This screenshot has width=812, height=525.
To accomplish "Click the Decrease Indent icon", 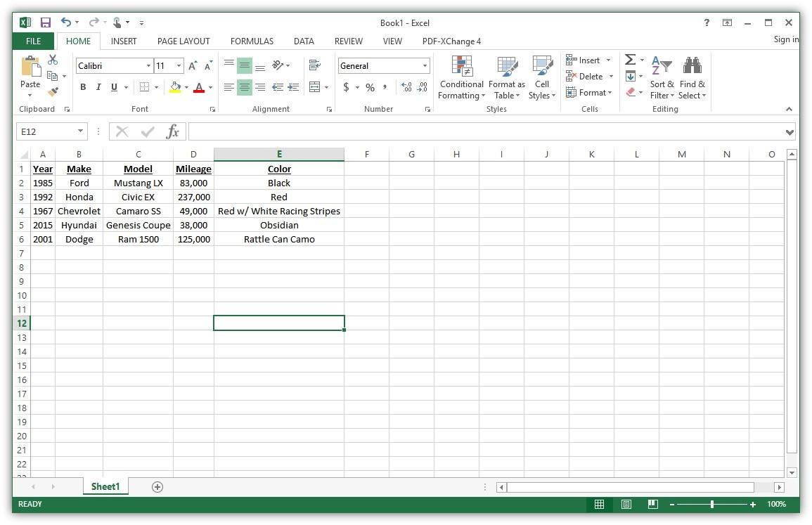I will click(278, 87).
